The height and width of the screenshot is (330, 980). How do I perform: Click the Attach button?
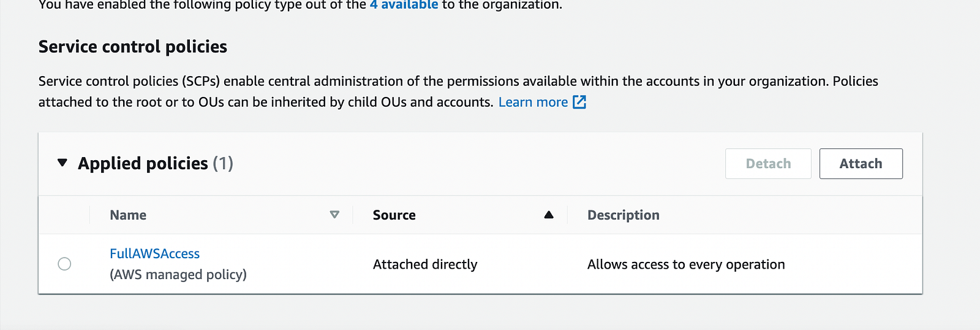861,164
